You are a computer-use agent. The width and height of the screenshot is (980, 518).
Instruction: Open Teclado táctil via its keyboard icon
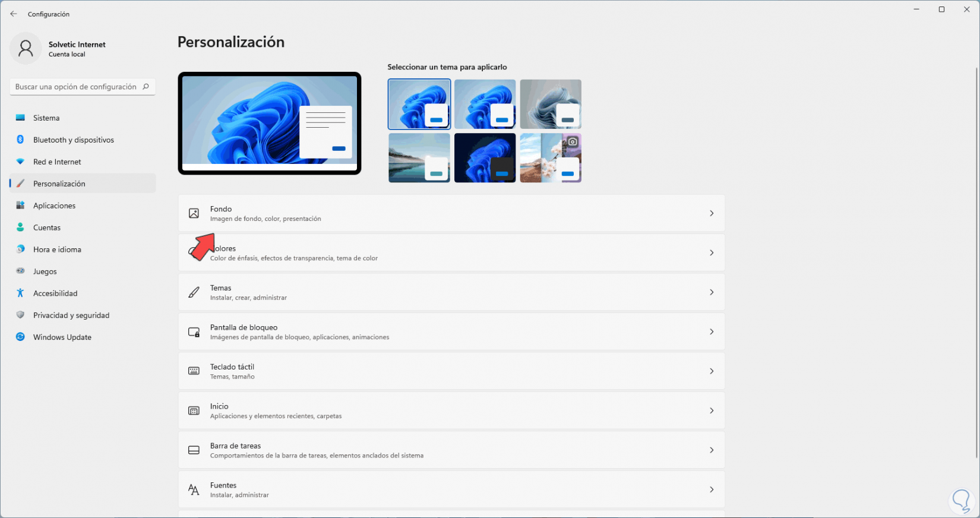coord(194,371)
